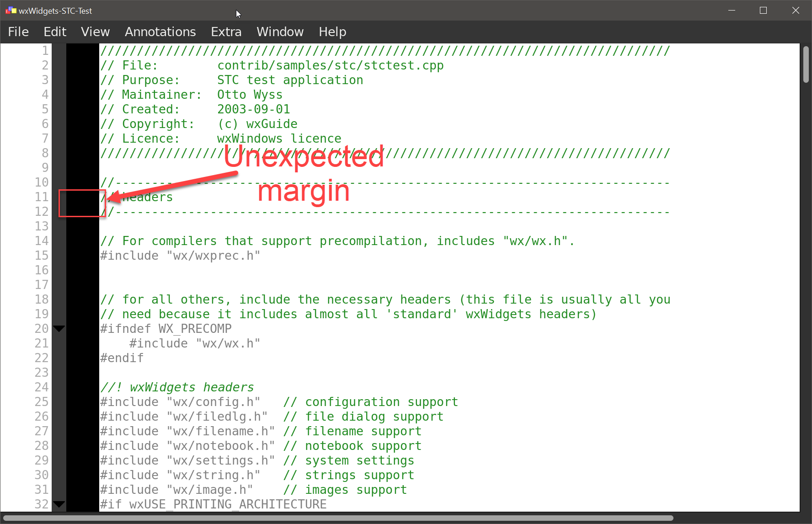Click '#include "wx/wxprec.h"' line
Image resolution: width=812 pixels, height=524 pixels.
pos(180,256)
